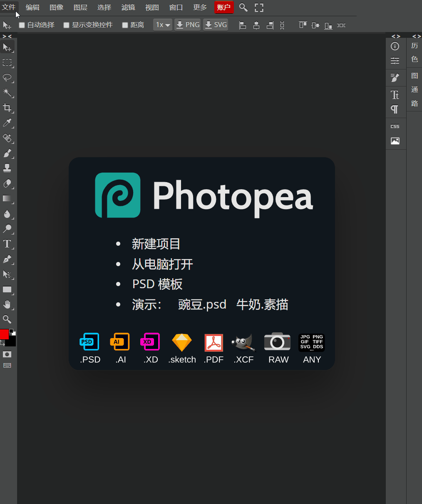Open the search magnifier in menu bar
Image resolution: width=422 pixels, height=504 pixels.
[243, 7]
